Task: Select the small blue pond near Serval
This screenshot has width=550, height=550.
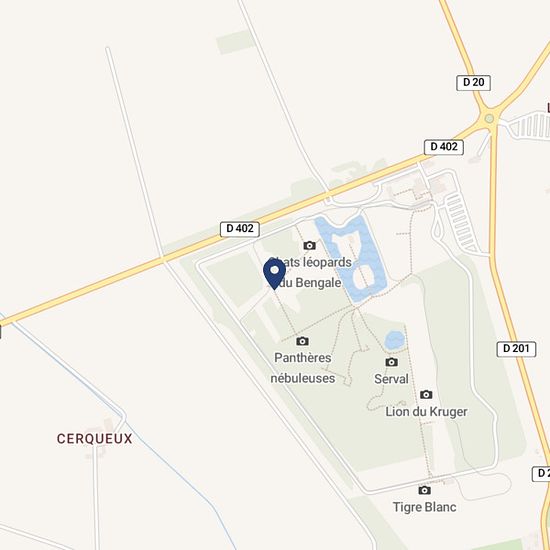Action: (x=395, y=340)
